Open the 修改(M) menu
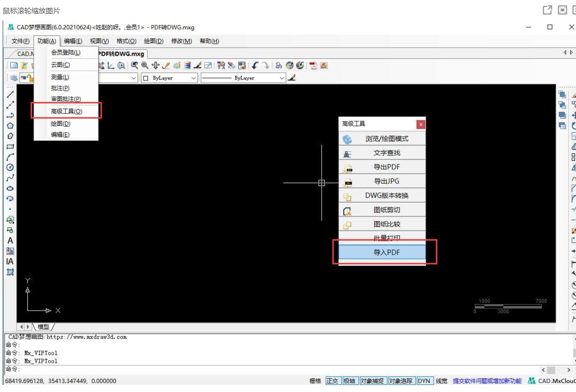This screenshot has height=392, width=576. point(182,41)
